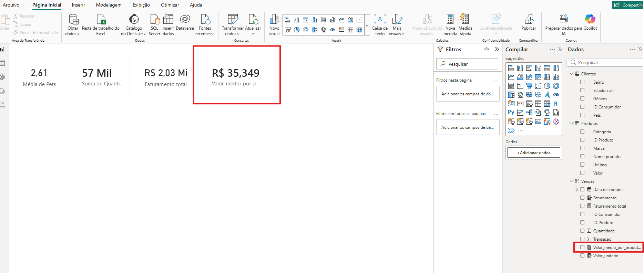644x273 pixels.
Task: Pick the treemap visual in Compilar pane
Action: pyautogui.click(x=511, y=95)
